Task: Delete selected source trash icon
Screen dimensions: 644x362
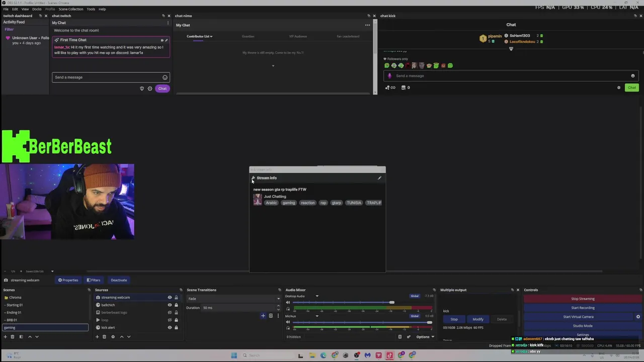Action: 104,337
